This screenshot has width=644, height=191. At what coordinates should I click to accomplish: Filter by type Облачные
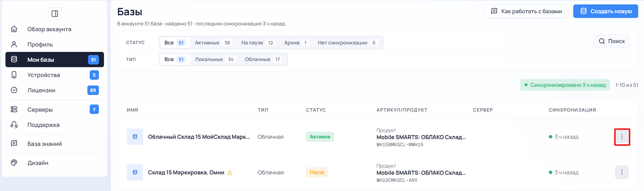click(263, 59)
